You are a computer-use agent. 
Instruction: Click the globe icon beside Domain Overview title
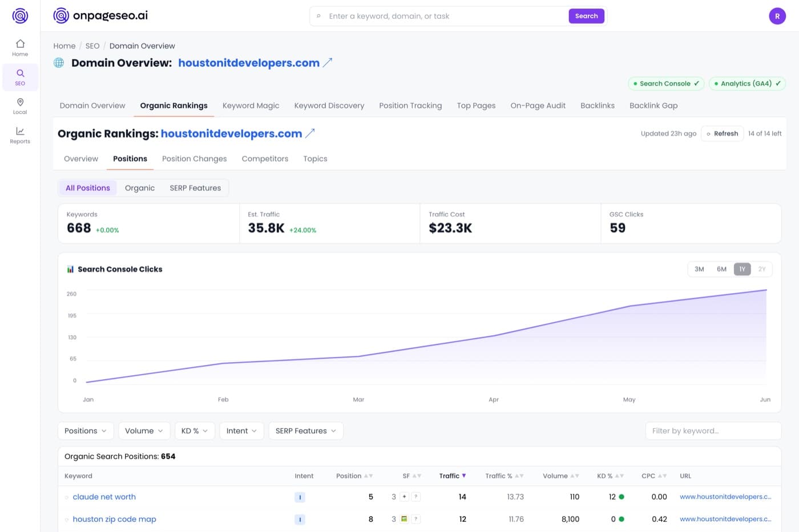(59, 63)
